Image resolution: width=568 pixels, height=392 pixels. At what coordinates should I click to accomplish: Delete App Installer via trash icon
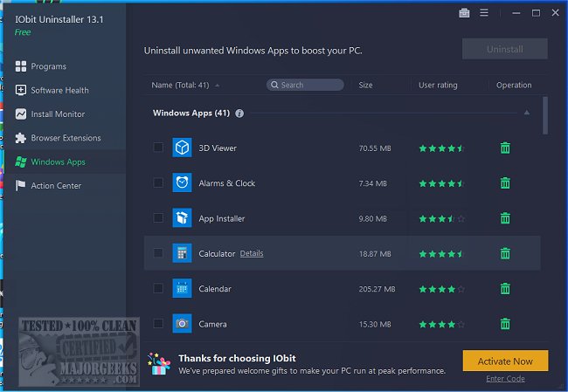505,218
